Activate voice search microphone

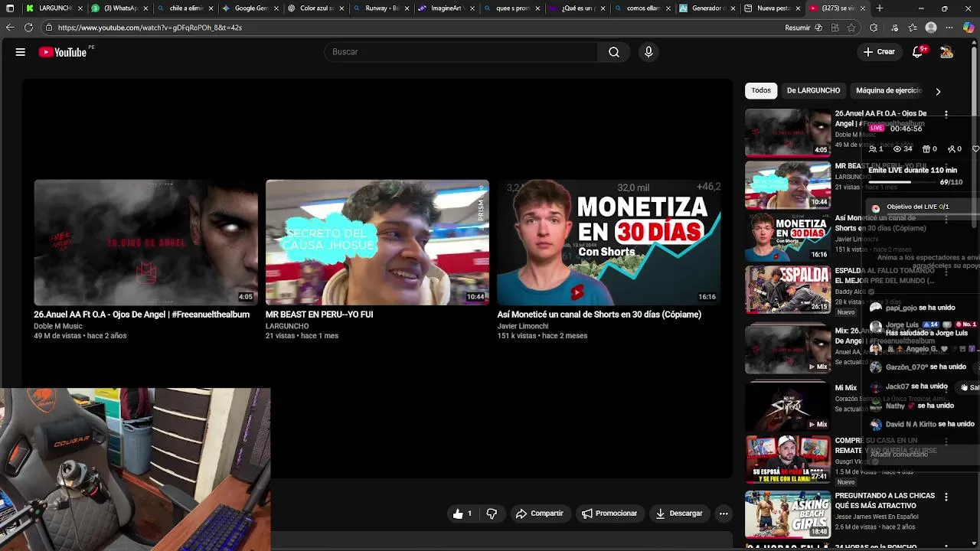pyautogui.click(x=648, y=52)
